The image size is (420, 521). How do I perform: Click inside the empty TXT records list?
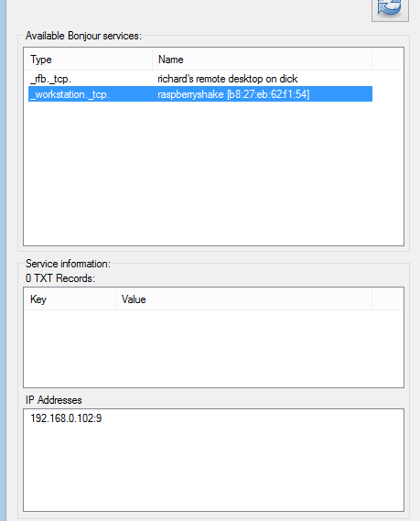pos(213,348)
